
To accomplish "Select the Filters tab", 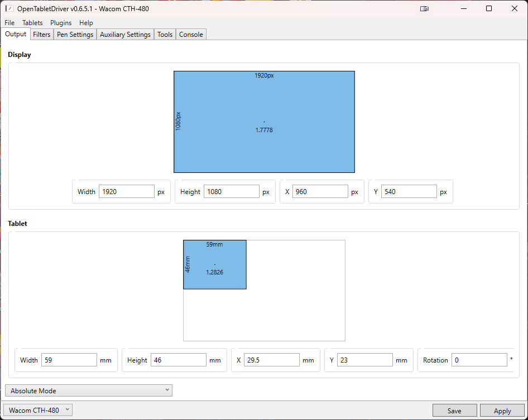I will (42, 35).
